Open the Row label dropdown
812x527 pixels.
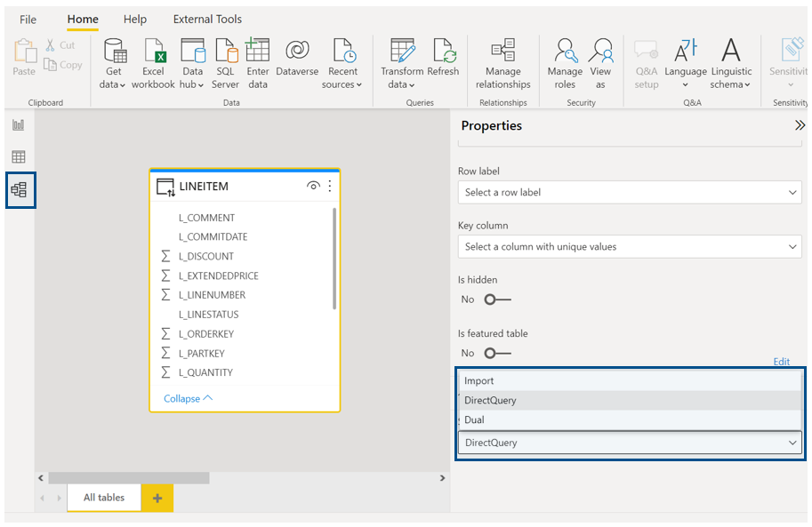tap(630, 192)
